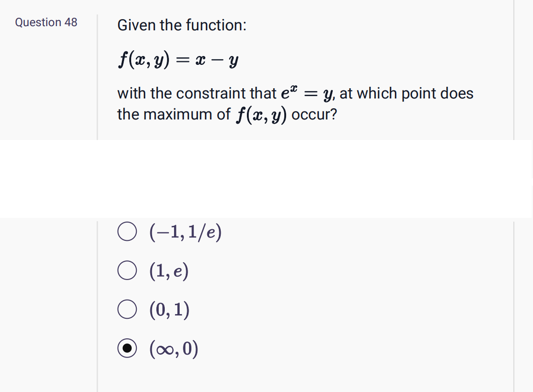Toggle the first answer choice circle
Viewport: 533px width, 392px height.
(126, 231)
